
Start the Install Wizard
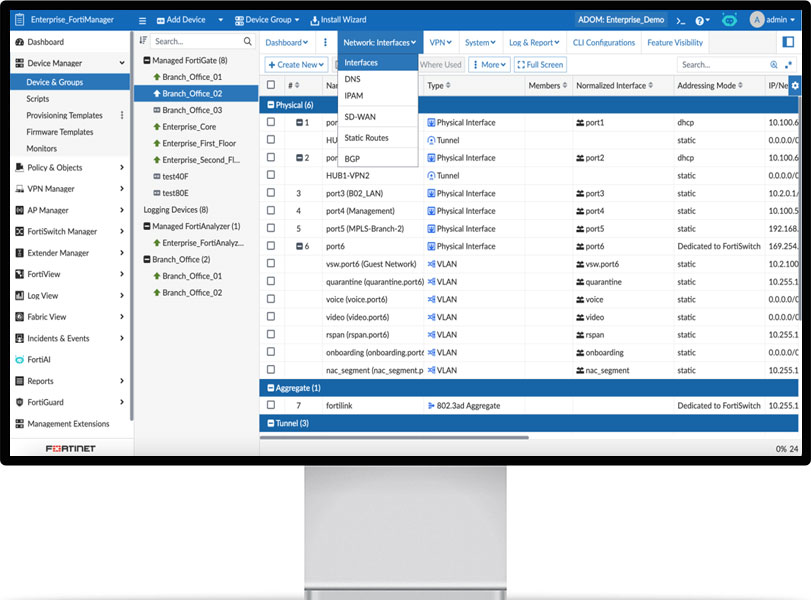(338, 20)
